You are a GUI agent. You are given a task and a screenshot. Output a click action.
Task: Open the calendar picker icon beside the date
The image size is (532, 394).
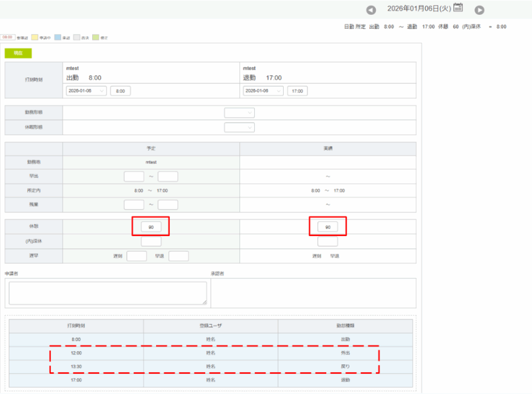click(x=458, y=8)
